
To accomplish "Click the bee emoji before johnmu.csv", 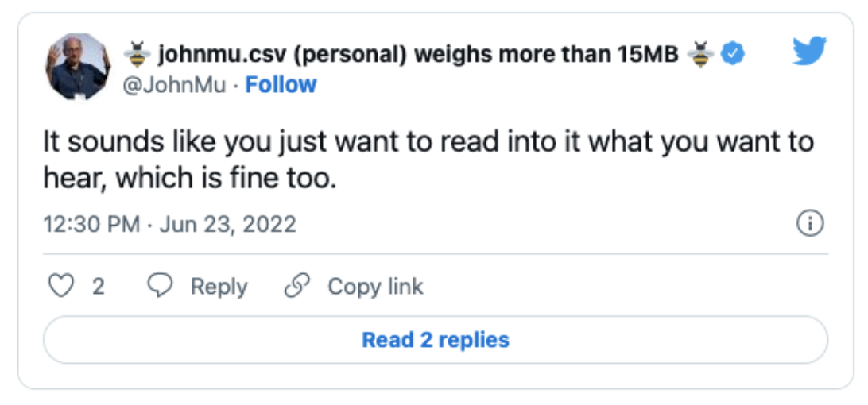I will (x=138, y=55).
